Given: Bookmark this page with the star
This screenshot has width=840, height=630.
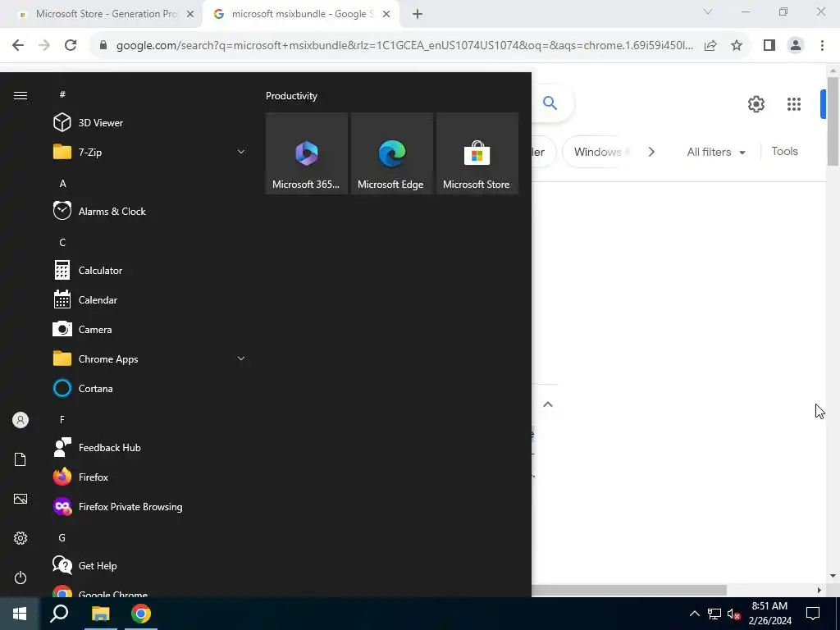Looking at the screenshot, I should click(x=737, y=46).
